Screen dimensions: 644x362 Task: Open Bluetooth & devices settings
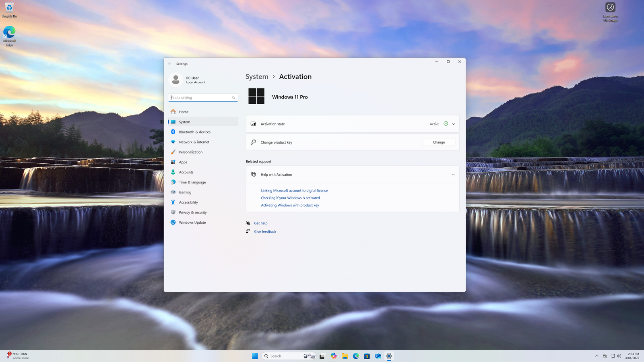coord(203,132)
